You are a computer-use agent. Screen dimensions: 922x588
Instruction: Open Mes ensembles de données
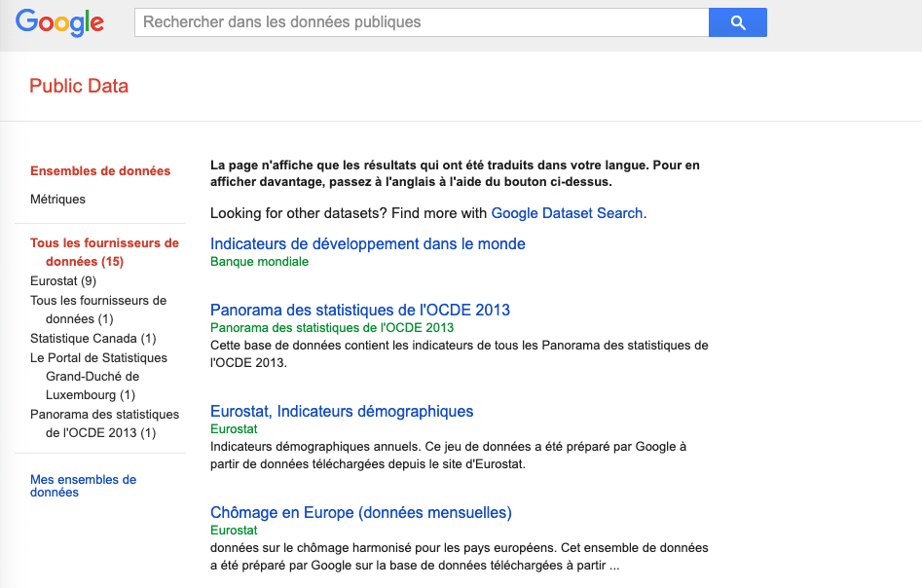(83, 486)
